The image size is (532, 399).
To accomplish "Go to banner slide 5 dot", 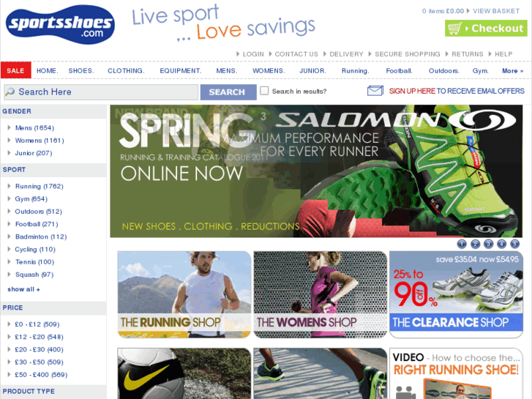I will [514, 244].
